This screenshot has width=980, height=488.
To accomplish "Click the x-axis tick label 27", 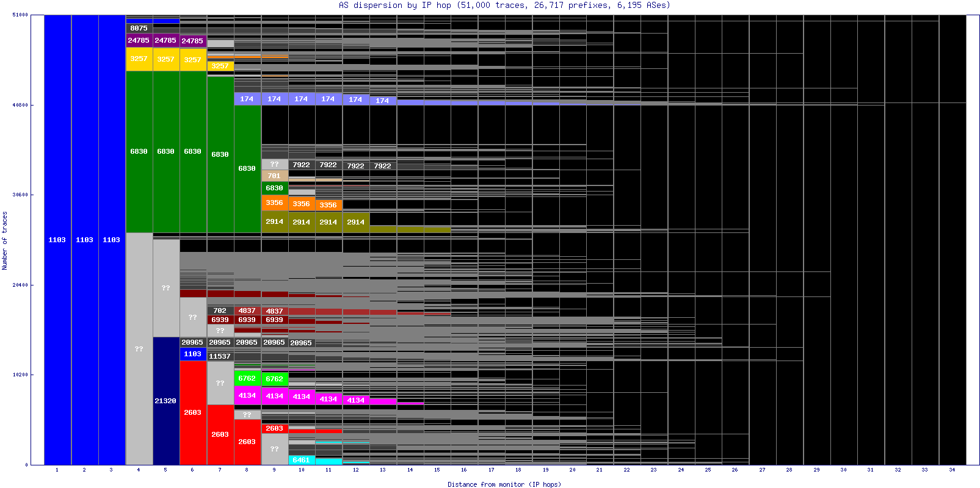I will pos(762,470).
